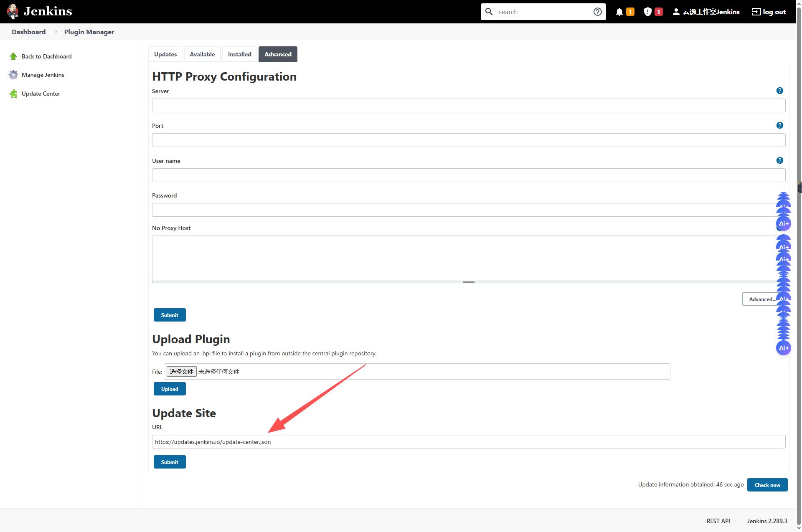Go to Dashboard breadcrumb
The width and height of the screenshot is (802, 532).
(29, 32)
